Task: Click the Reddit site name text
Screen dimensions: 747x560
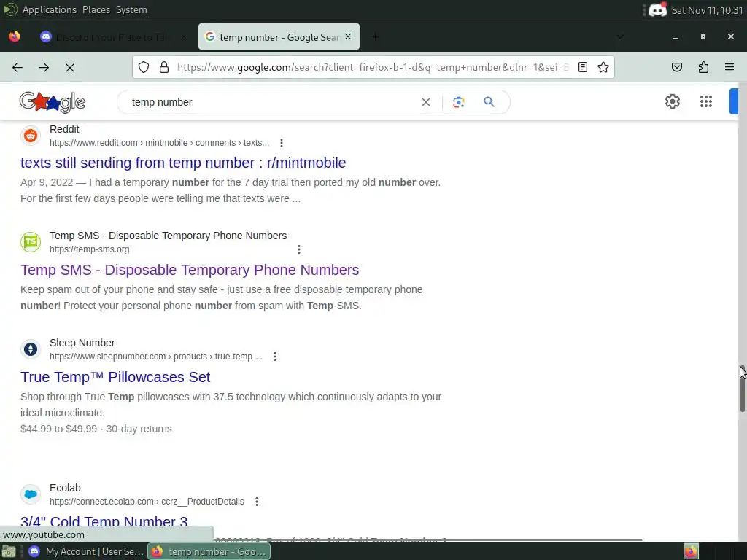Action: 64,130
